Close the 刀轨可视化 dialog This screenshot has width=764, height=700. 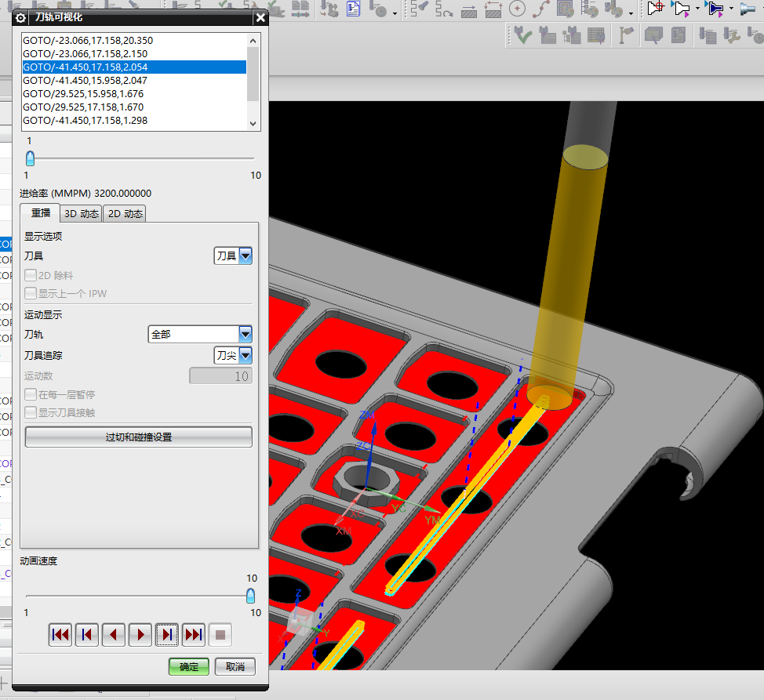[x=260, y=18]
